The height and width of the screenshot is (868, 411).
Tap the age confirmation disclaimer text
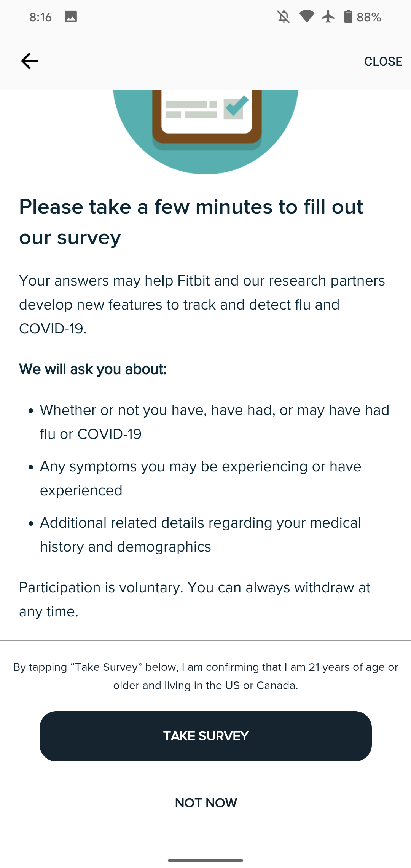point(205,676)
